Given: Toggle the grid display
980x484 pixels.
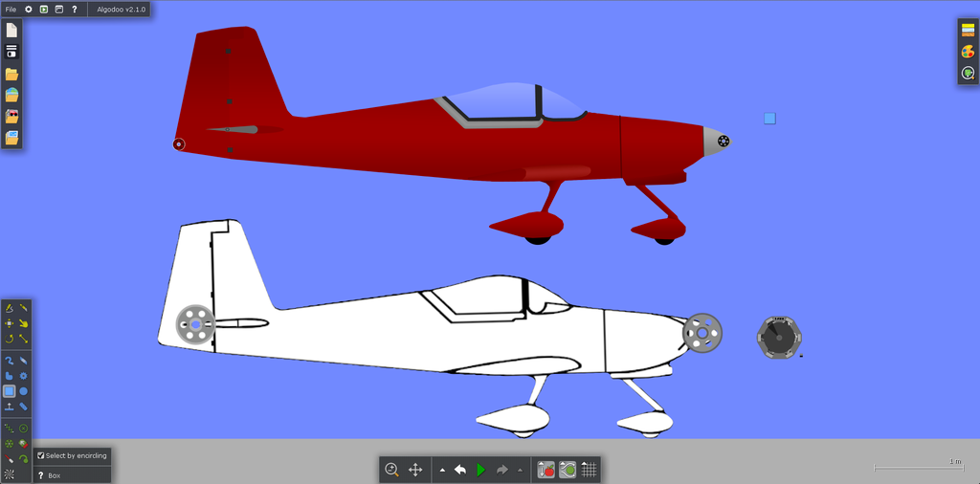Looking at the screenshot, I should click(x=590, y=470).
